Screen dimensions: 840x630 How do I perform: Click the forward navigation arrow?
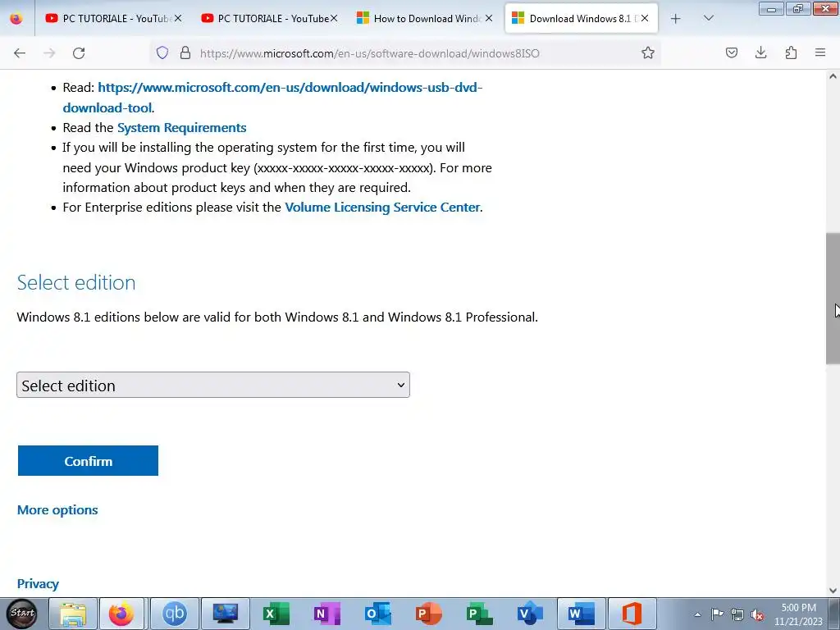click(x=49, y=53)
